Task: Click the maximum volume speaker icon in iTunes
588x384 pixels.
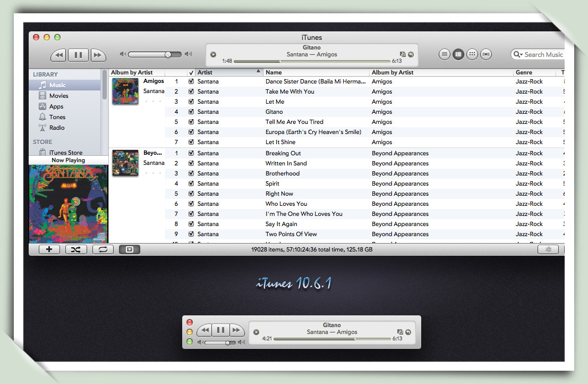Action: [188, 54]
